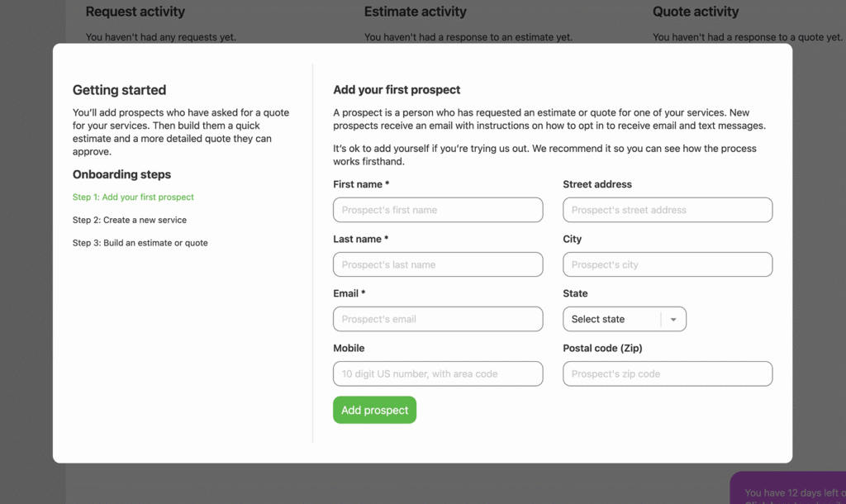Click the state dropdown chevron arrow
Image resolution: width=846 pixels, height=504 pixels.
click(673, 320)
